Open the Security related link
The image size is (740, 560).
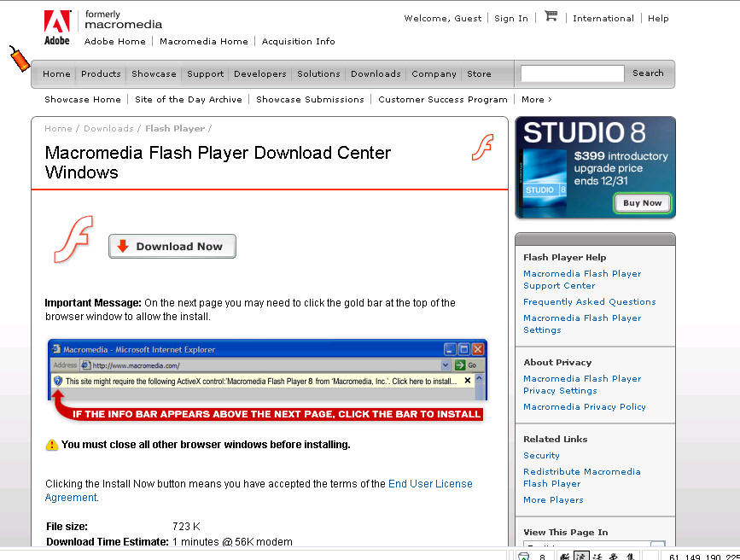[541, 456]
